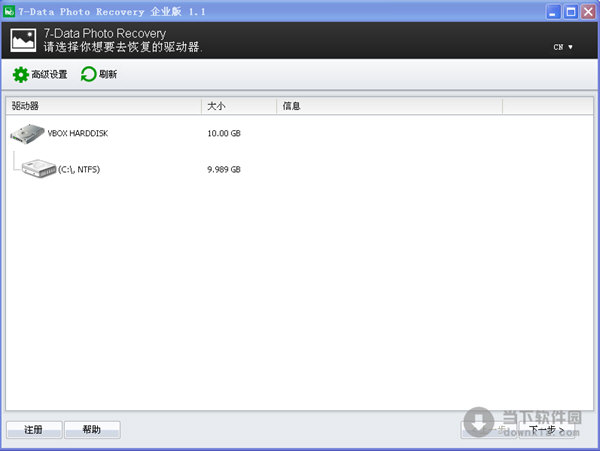
Task: Select the C:\ NTFS partition icon
Action: 39,169
